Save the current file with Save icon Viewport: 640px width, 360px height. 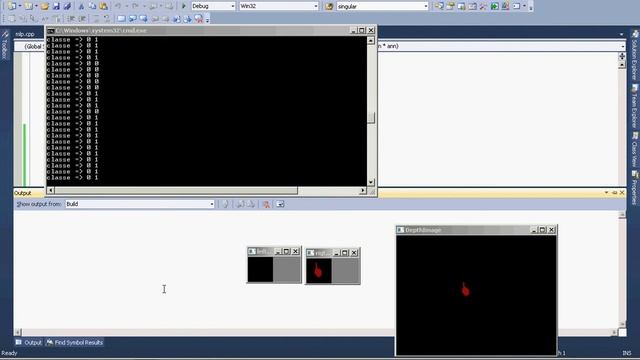tap(56, 6)
